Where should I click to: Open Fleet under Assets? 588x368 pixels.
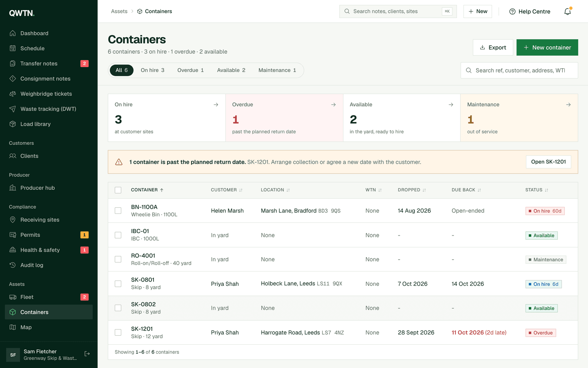[49, 297]
